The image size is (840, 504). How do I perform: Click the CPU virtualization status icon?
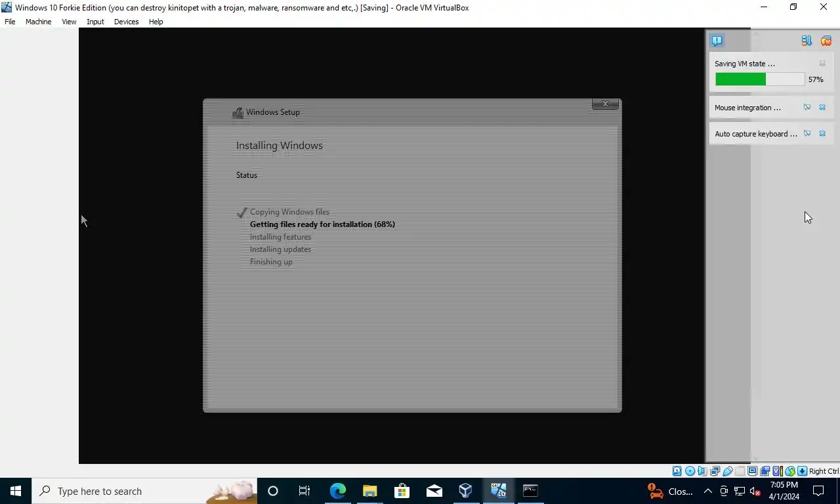point(777,471)
